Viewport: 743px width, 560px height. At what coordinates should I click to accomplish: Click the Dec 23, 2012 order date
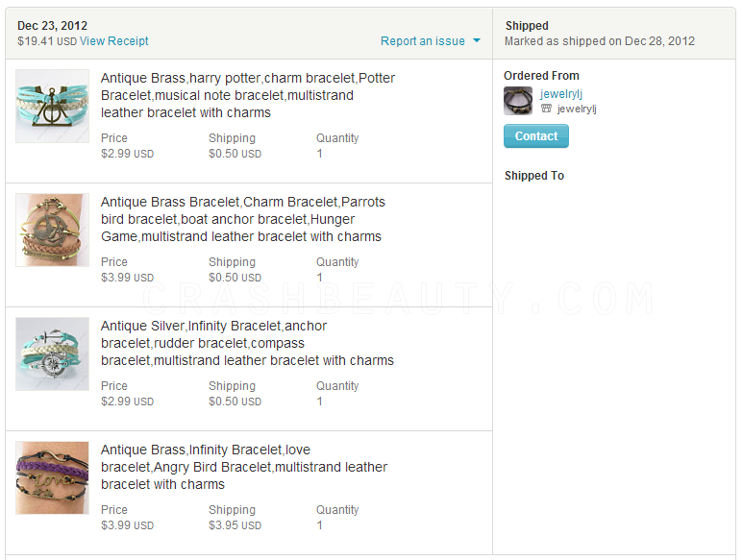[x=52, y=25]
